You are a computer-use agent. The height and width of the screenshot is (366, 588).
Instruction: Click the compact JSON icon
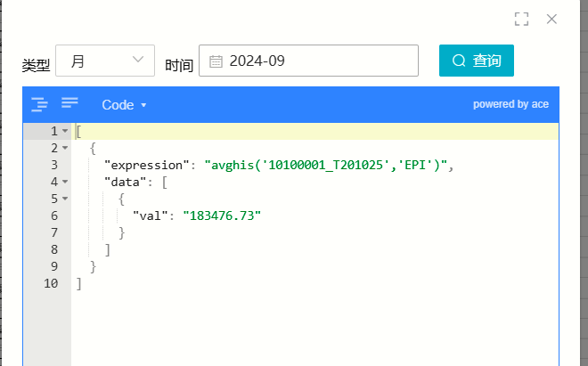pos(69,102)
